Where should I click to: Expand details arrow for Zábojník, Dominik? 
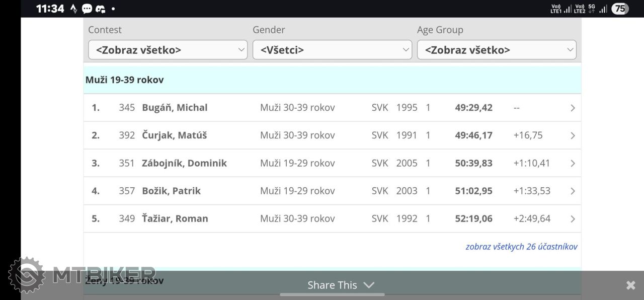pos(573,163)
